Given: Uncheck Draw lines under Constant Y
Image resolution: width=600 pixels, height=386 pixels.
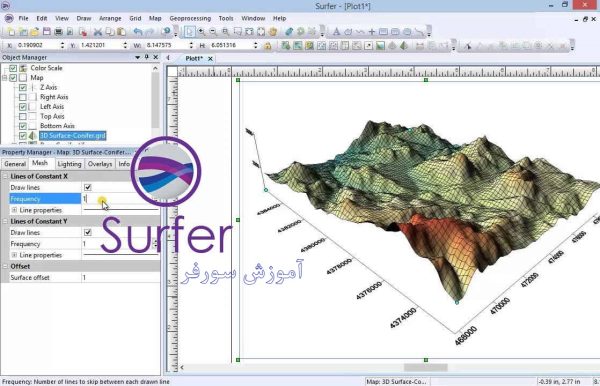Looking at the screenshot, I should (88, 232).
